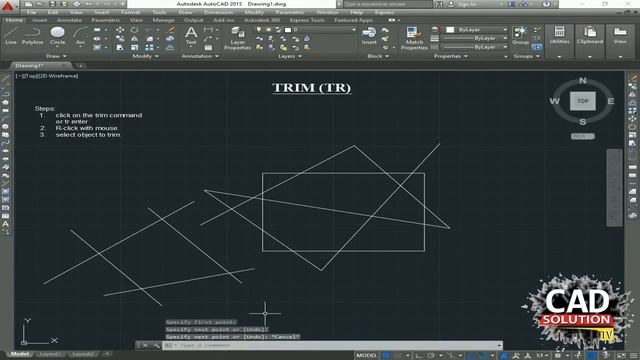
Task: Expand the Layers panel
Action: click(290, 56)
